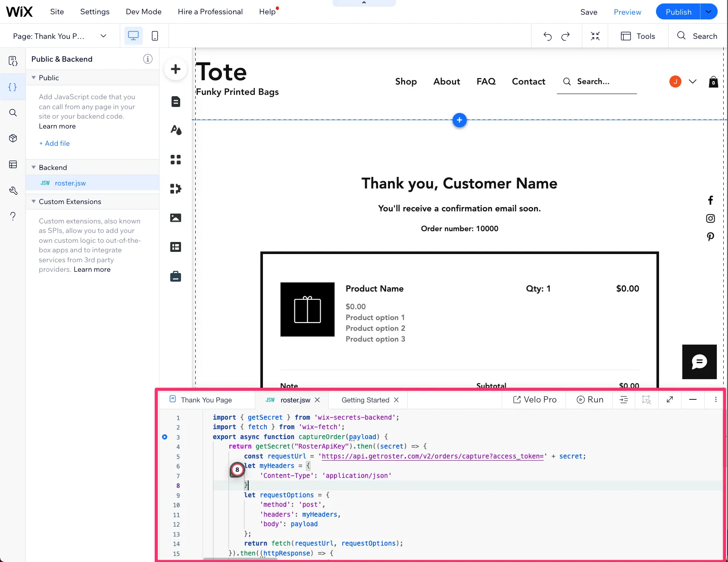Screen dimensions: 728x562
Task: Select the Public & Backend braces icon
Action: 13,87
